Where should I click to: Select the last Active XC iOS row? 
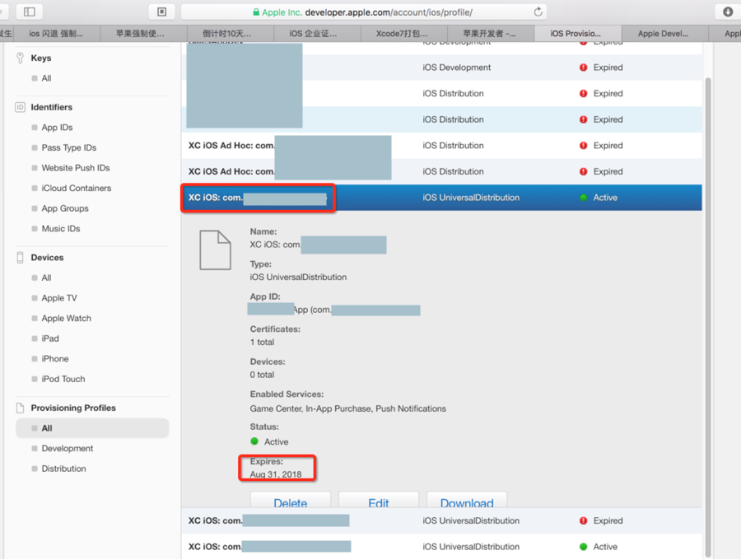(441, 547)
